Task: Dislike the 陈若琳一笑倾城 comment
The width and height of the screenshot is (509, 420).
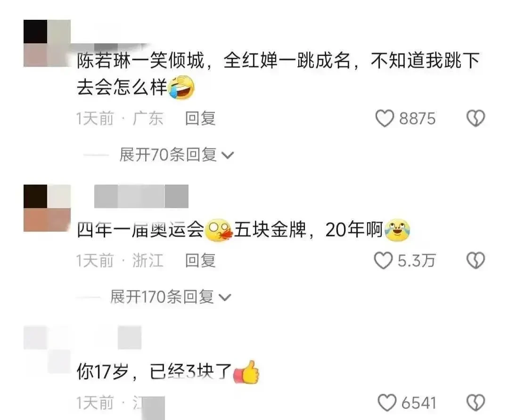Action: pos(476,118)
